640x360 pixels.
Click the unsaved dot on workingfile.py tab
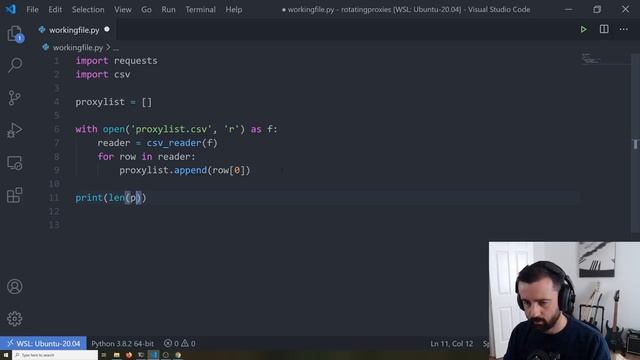coord(107,29)
